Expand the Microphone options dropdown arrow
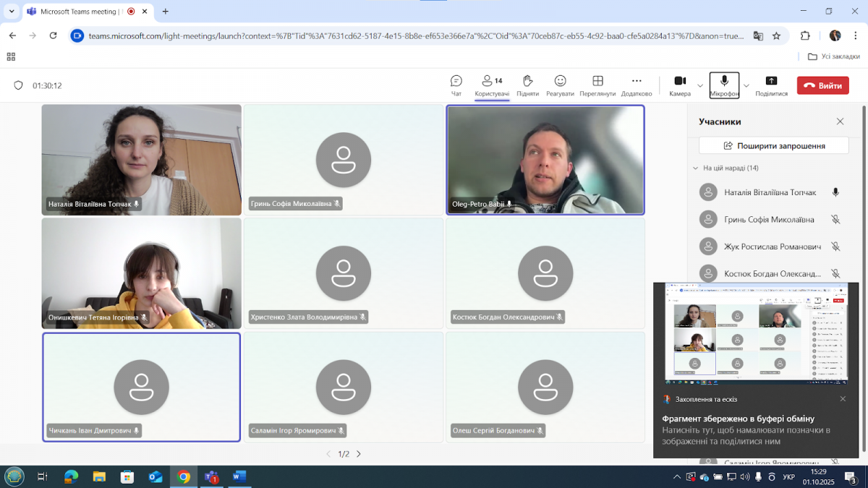This screenshot has width=868, height=488. click(746, 85)
